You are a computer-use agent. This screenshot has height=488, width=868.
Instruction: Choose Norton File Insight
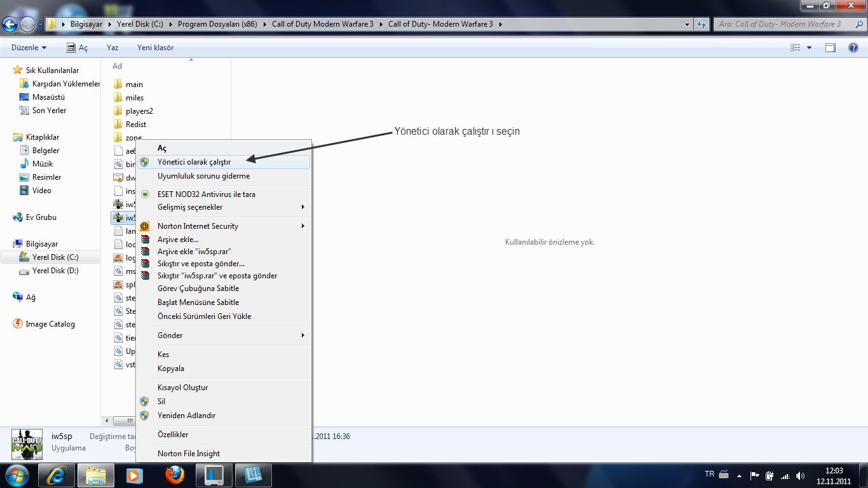click(x=189, y=454)
